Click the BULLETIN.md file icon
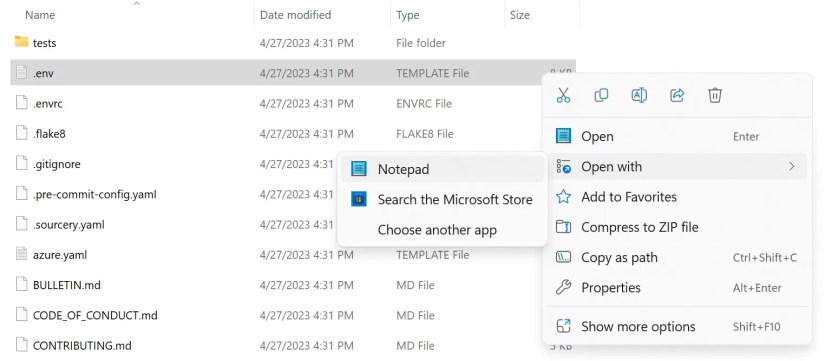Image resolution: width=825 pixels, height=361 pixels. [x=21, y=284]
